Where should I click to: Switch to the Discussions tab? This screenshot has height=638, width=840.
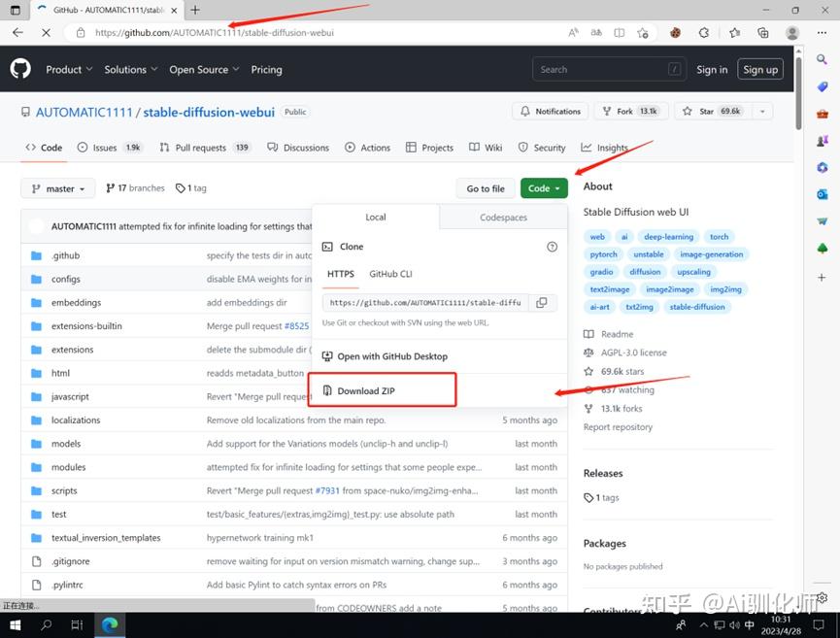coord(298,148)
